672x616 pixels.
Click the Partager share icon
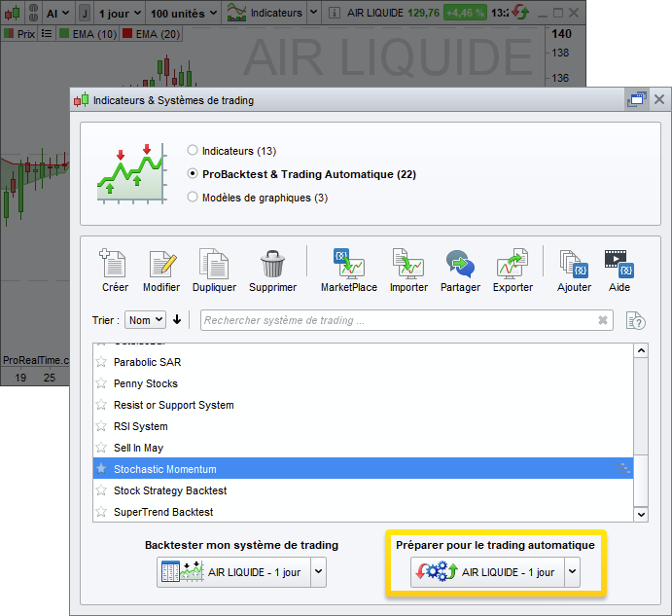coord(460,264)
